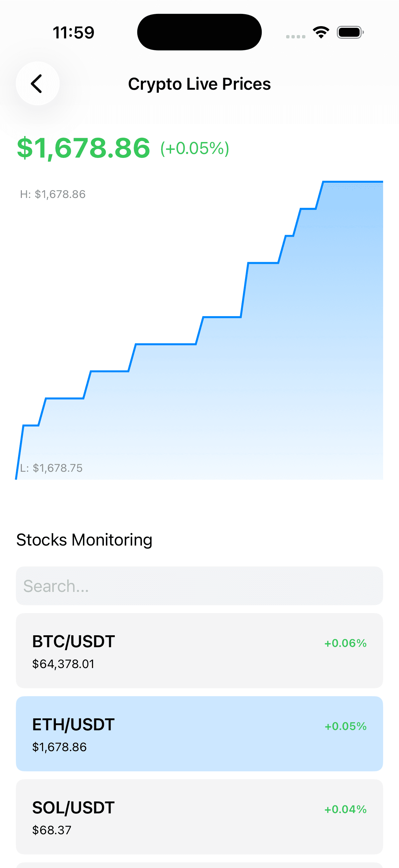Tap the +0.05% change in ETH row
This screenshot has height=868, width=399.
pos(345,726)
